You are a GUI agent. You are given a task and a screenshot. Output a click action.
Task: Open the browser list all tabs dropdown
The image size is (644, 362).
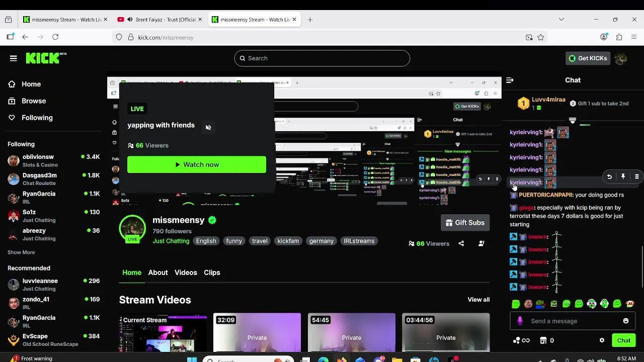pyautogui.click(x=561, y=20)
